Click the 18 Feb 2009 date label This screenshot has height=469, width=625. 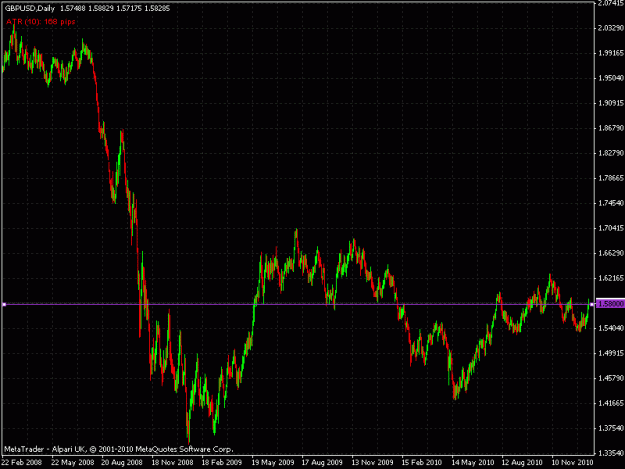pos(222,463)
